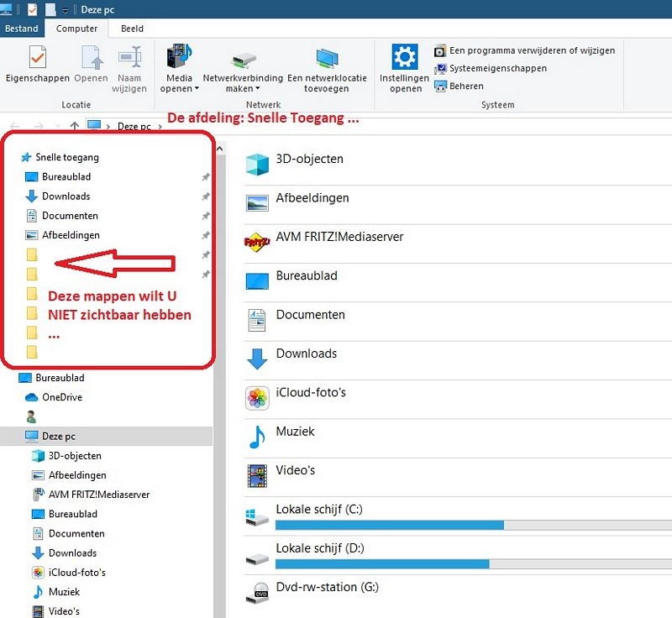Click navigation pane scrollbar up arrow

point(220,149)
